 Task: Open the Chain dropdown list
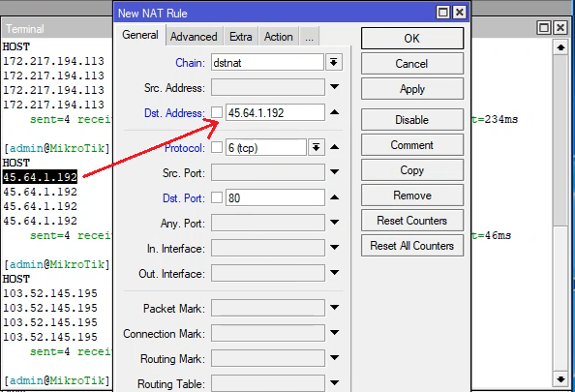coord(333,62)
